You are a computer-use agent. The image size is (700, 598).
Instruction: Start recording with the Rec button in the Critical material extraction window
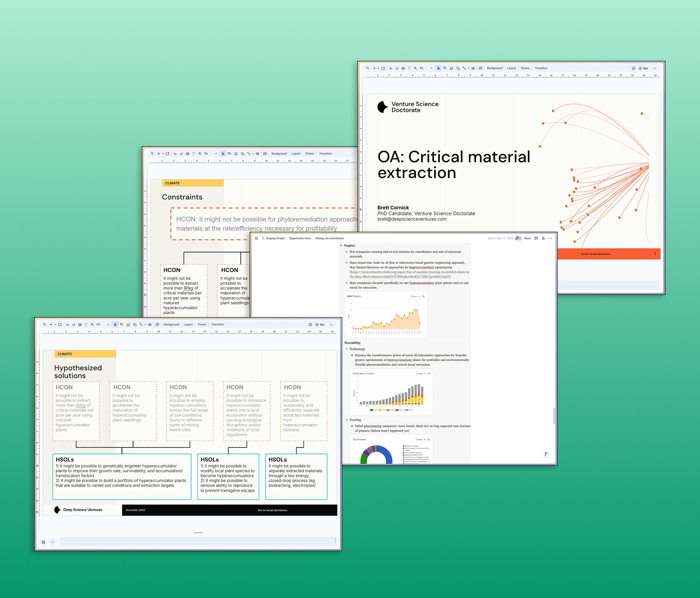(643, 68)
